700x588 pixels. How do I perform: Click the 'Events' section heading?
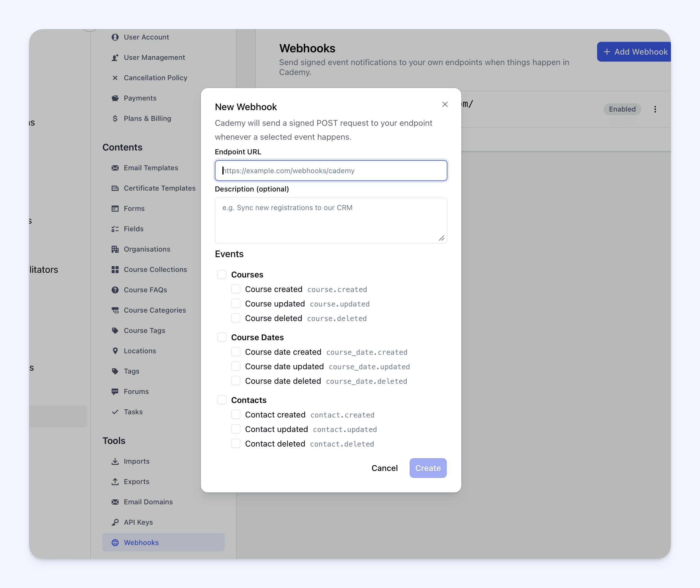(x=229, y=254)
